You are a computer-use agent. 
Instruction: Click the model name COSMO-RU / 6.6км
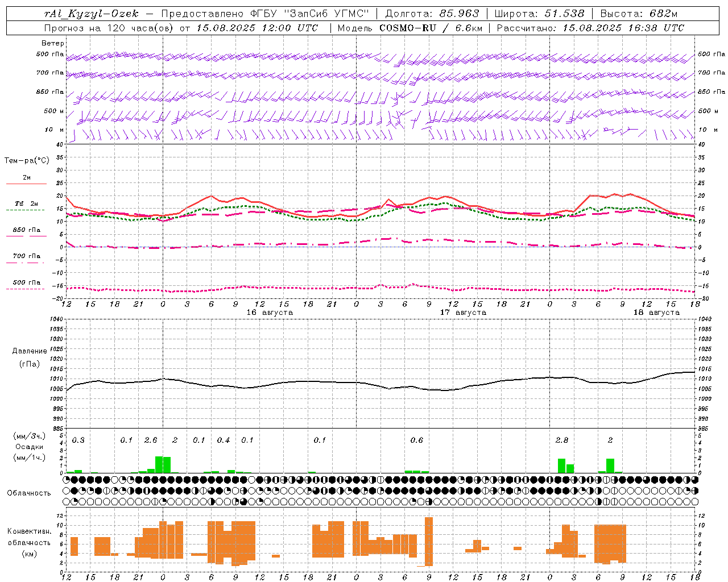pyautogui.click(x=431, y=28)
